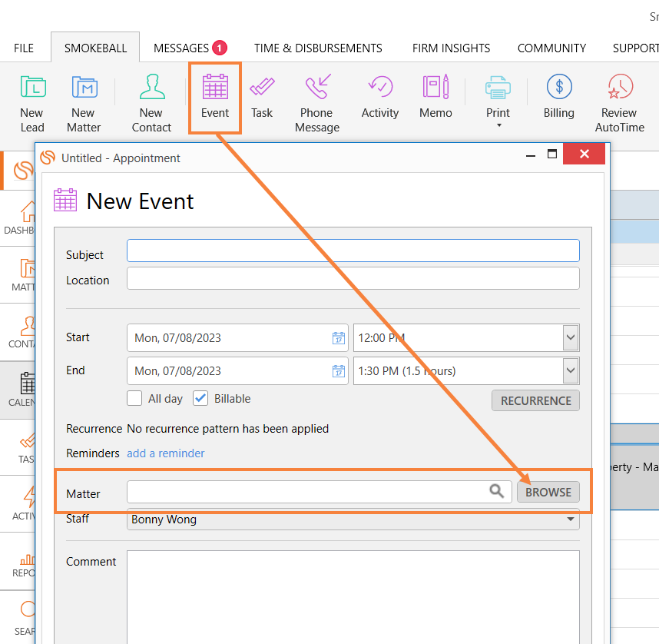Click the Print ribbon icon
Viewport: 659px width, 644px height.
(498, 87)
